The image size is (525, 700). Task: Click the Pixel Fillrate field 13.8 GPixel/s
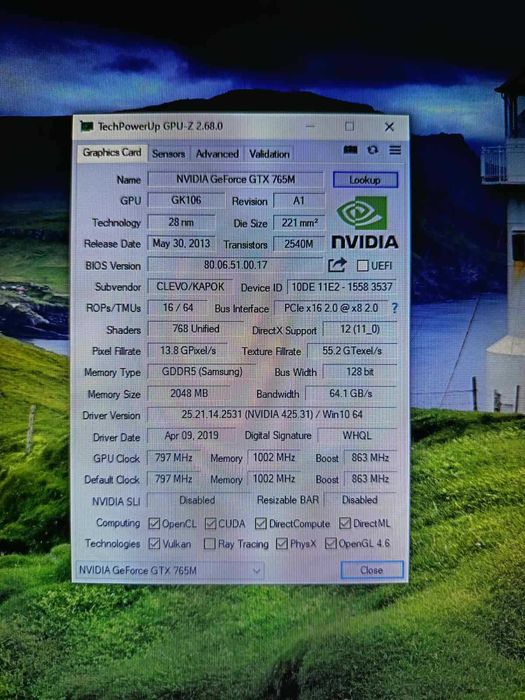(x=188, y=350)
